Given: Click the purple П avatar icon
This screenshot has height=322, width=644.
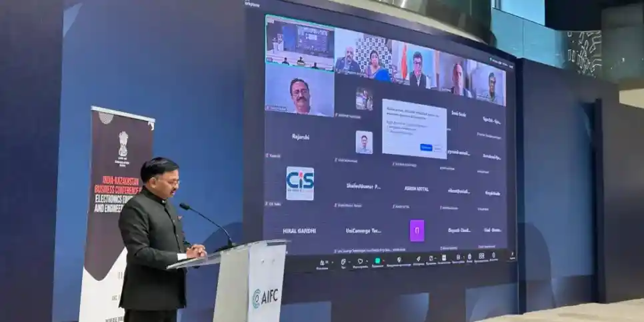Looking at the screenshot, I should (417, 230).
